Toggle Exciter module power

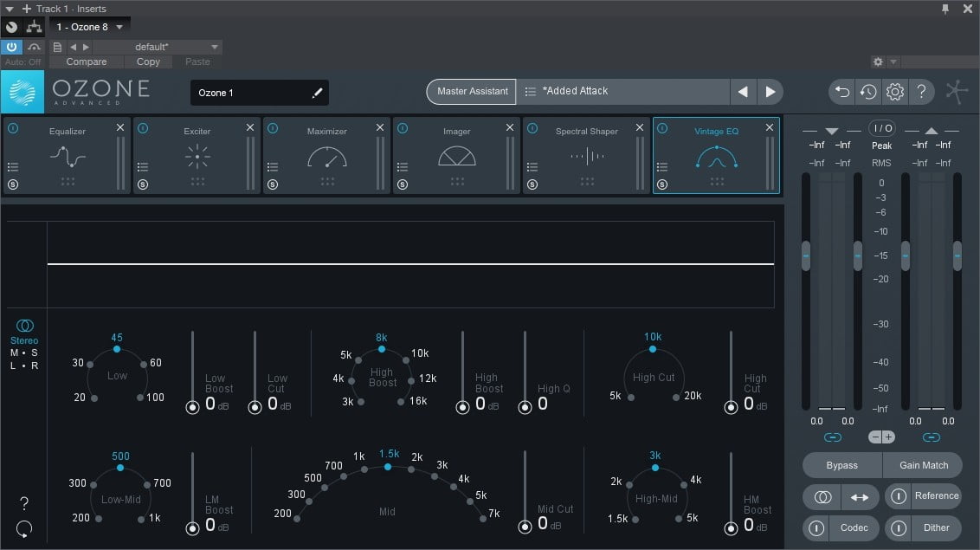coord(143,128)
